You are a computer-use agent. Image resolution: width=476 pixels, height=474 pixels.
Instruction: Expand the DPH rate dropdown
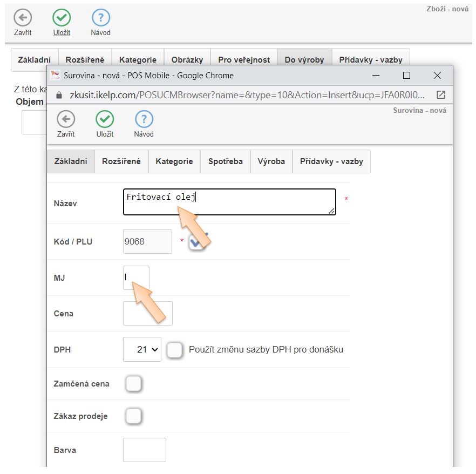[x=142, y=350]
